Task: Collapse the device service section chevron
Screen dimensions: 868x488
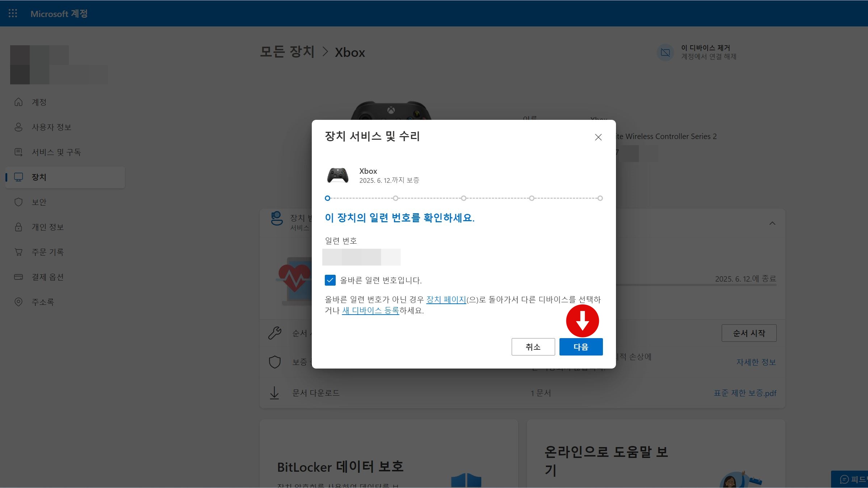Action: tap(772, 223)
